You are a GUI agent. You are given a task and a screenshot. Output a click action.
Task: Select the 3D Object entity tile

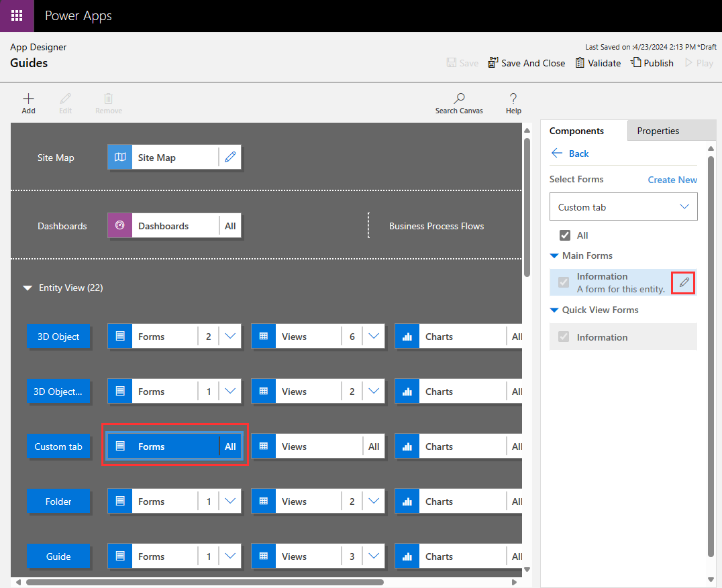click(58, 337)
